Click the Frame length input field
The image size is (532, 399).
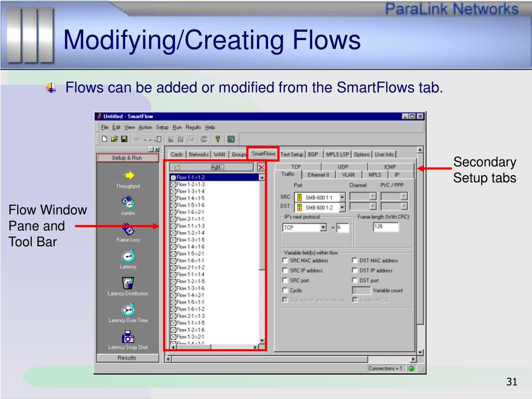386,227
